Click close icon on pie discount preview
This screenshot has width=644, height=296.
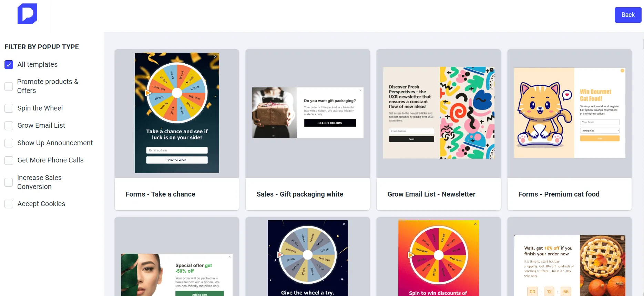click(622, 238)
